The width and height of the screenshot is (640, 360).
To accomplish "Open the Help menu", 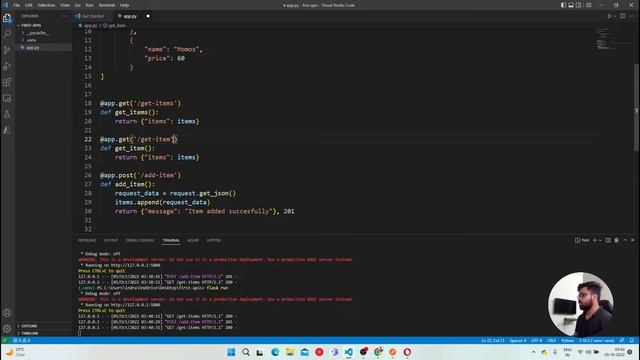I will (x=124, y=5).
